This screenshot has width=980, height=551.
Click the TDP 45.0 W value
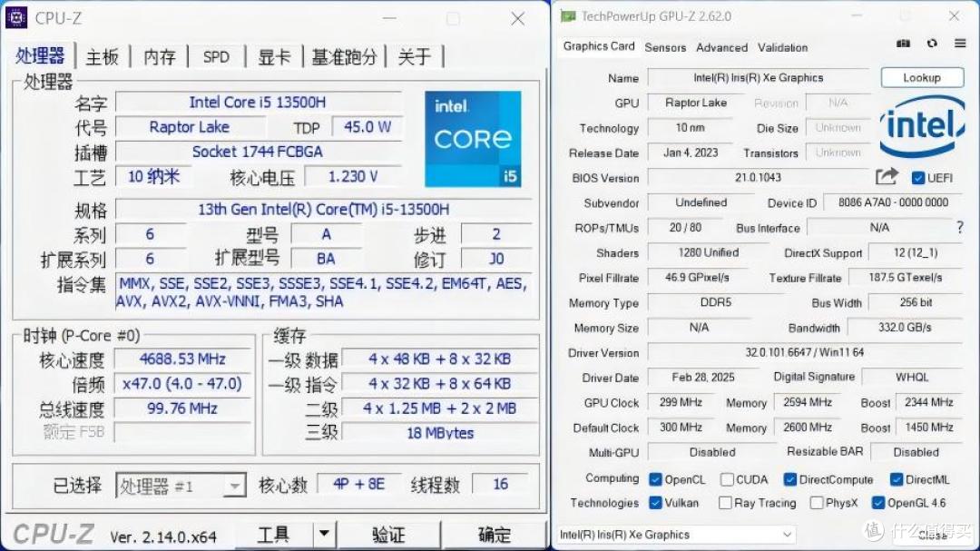coord(367,127)
